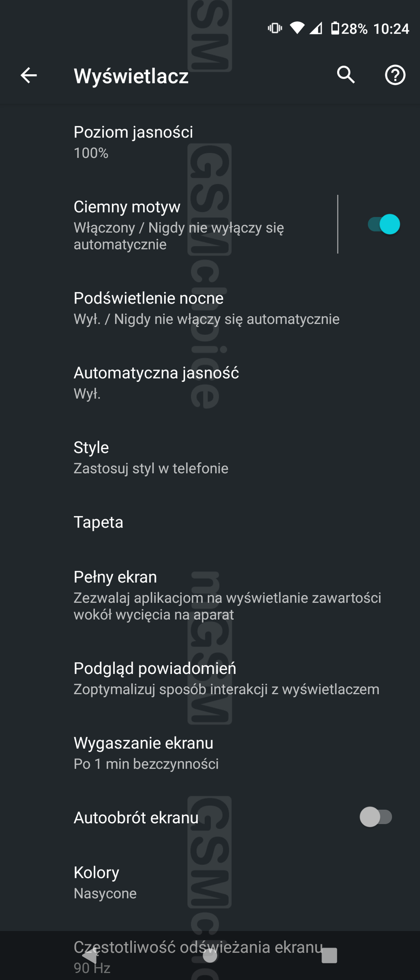Open Kolory color mode options
Screen dimensions: 420x980
point(105,882)
